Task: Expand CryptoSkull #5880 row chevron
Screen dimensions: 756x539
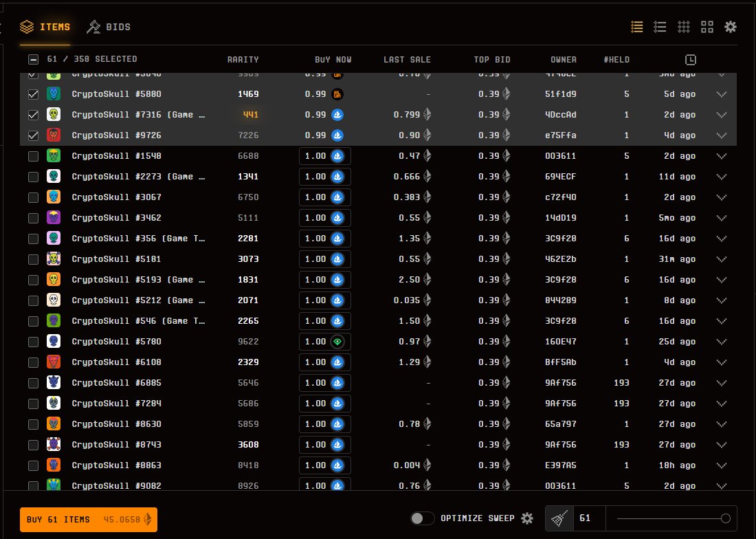Action: [x=721, y=94]
